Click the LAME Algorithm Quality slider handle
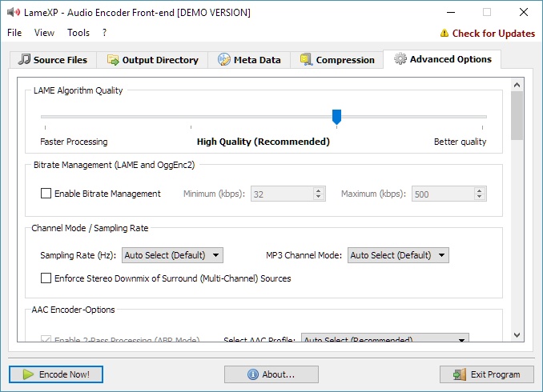 336,117
